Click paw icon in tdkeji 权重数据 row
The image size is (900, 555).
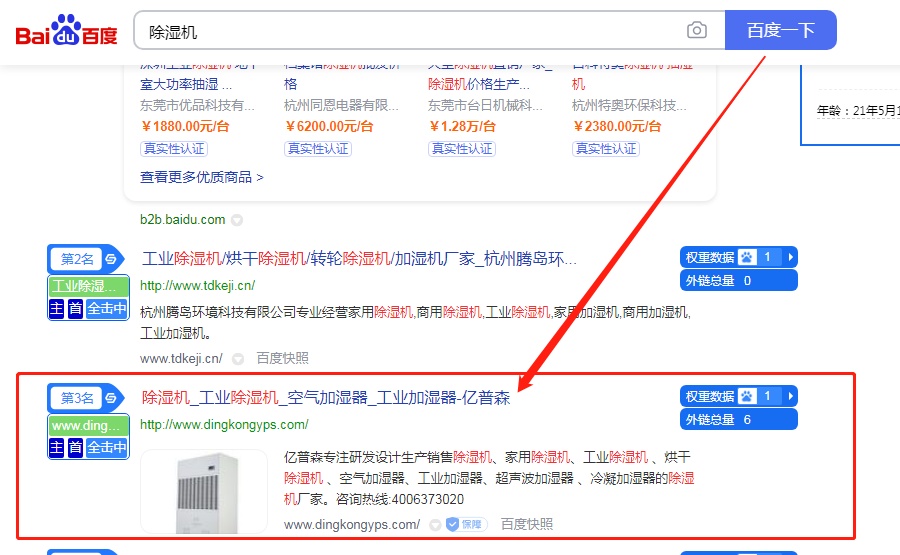(x=747, y=257)
